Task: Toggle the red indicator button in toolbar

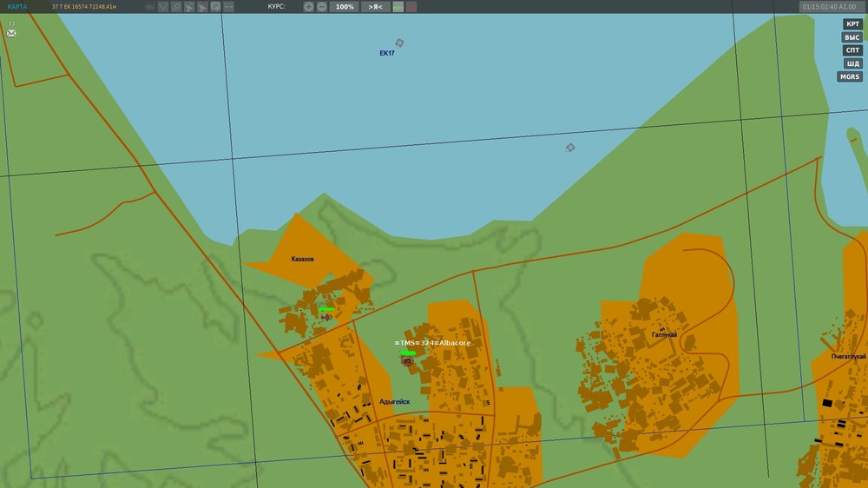Action: tap(411, 7)
